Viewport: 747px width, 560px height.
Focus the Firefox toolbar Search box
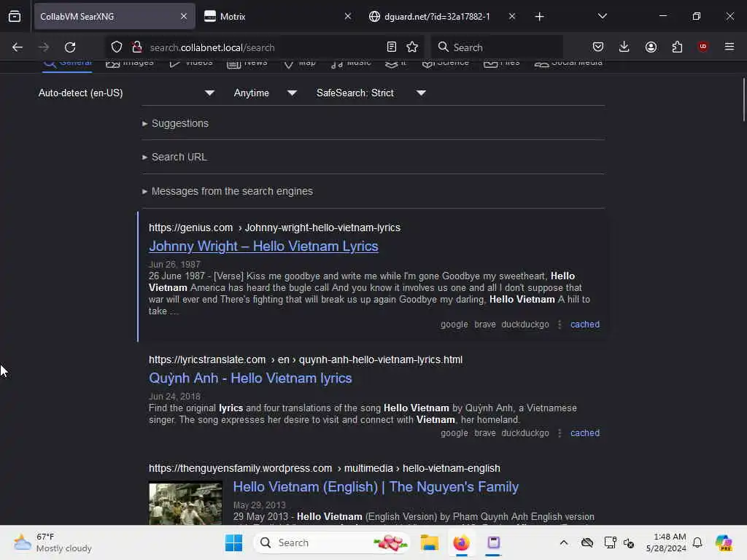click(497, 47)
